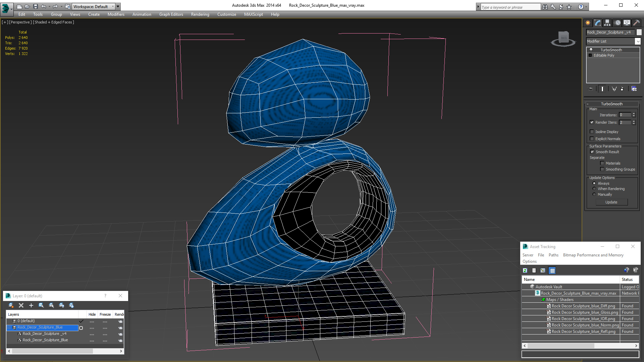Open the Undo history dropdown arrow
644x362 pixels.
point(49,6)
